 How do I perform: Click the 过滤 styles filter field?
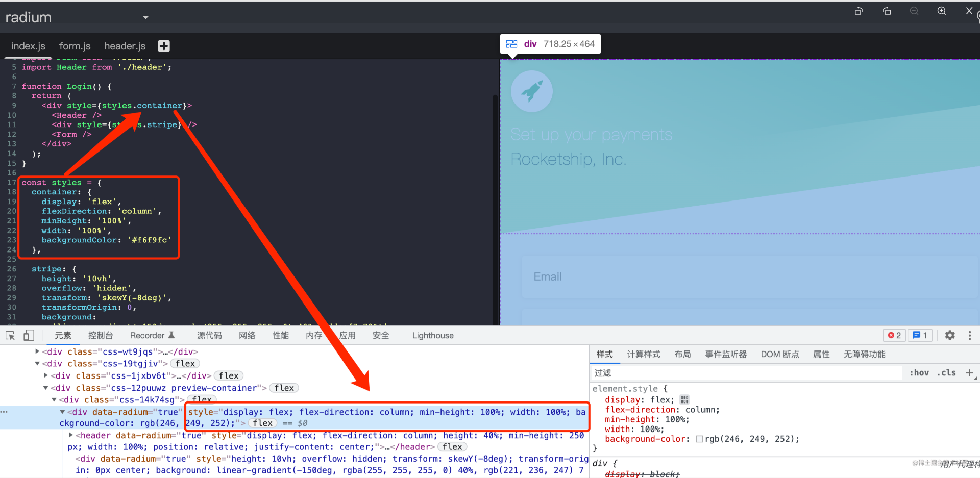(746, 373)
